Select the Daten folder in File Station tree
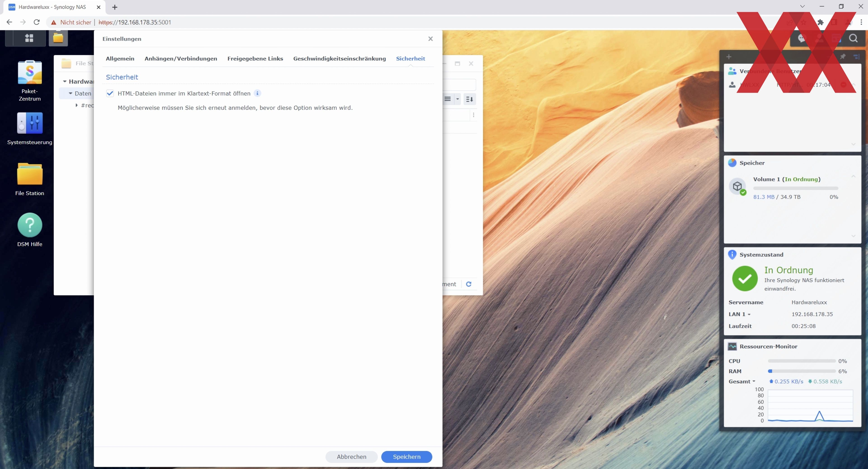The height and width of the screenshot is (469, 868). coord(83,93)
